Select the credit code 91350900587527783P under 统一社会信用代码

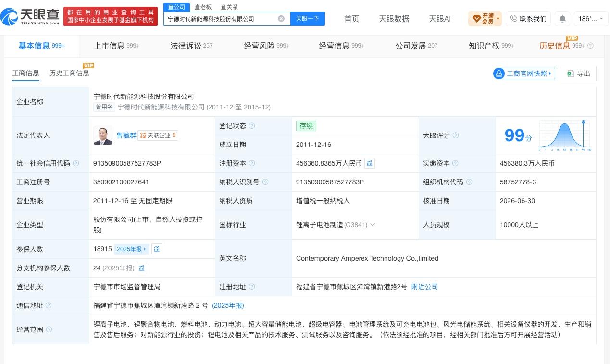127,163
